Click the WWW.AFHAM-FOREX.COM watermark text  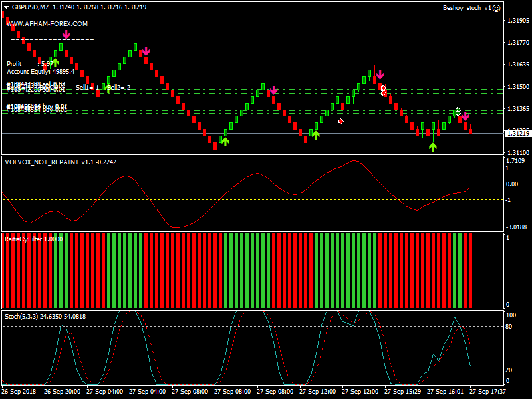[x=47, y=23]
